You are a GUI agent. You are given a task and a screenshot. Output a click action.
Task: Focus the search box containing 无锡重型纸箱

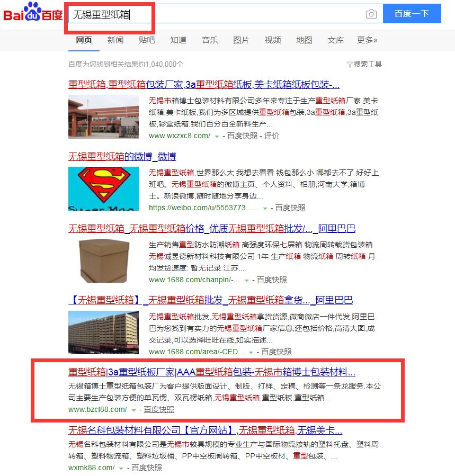(225, 14)
